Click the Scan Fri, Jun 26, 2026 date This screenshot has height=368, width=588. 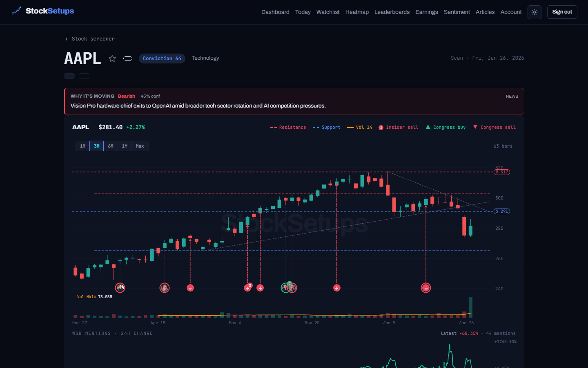(x=488, y=58)
